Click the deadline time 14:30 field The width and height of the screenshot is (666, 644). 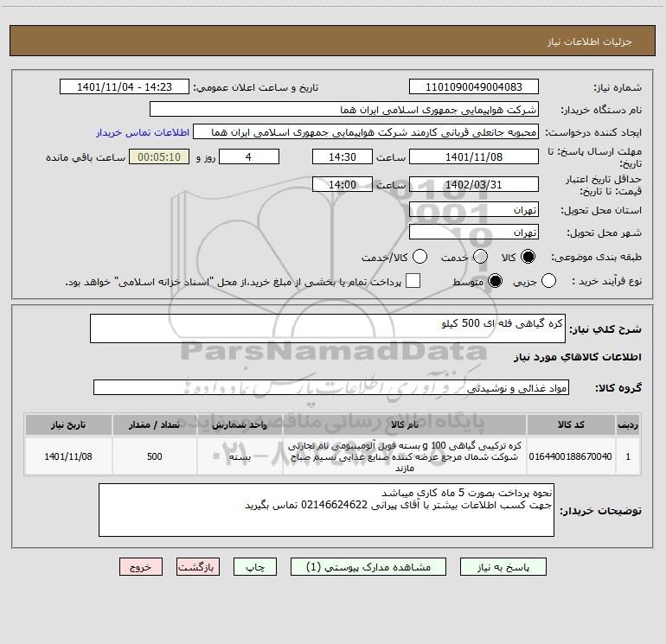[343, 156]
